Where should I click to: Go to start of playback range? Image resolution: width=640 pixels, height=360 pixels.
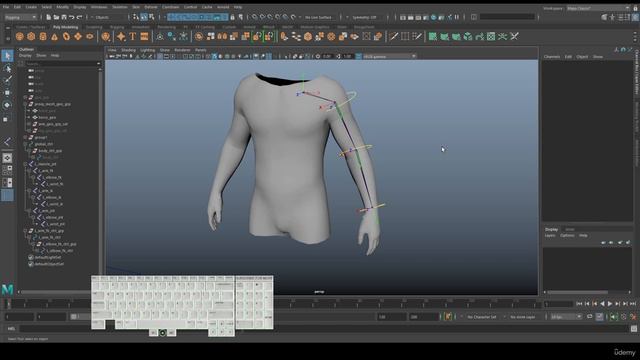click(x=579, y=304)
